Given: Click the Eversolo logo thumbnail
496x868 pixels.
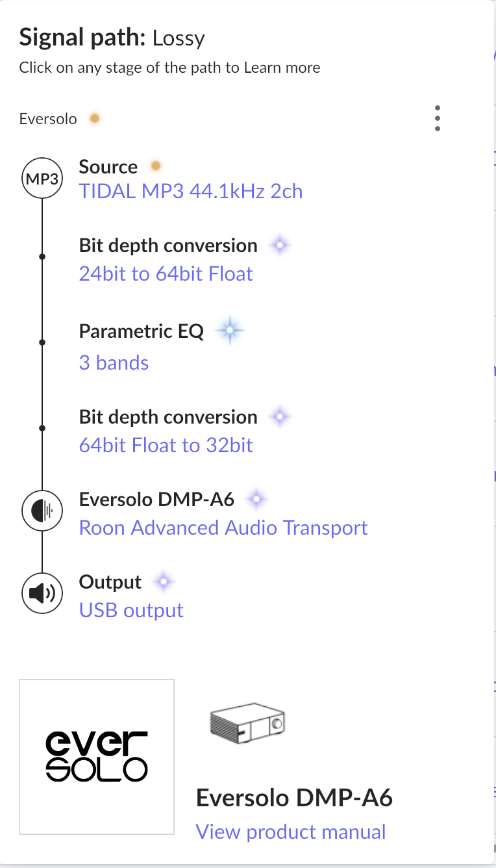Looking at the screenshot, I should pos(97,756).
